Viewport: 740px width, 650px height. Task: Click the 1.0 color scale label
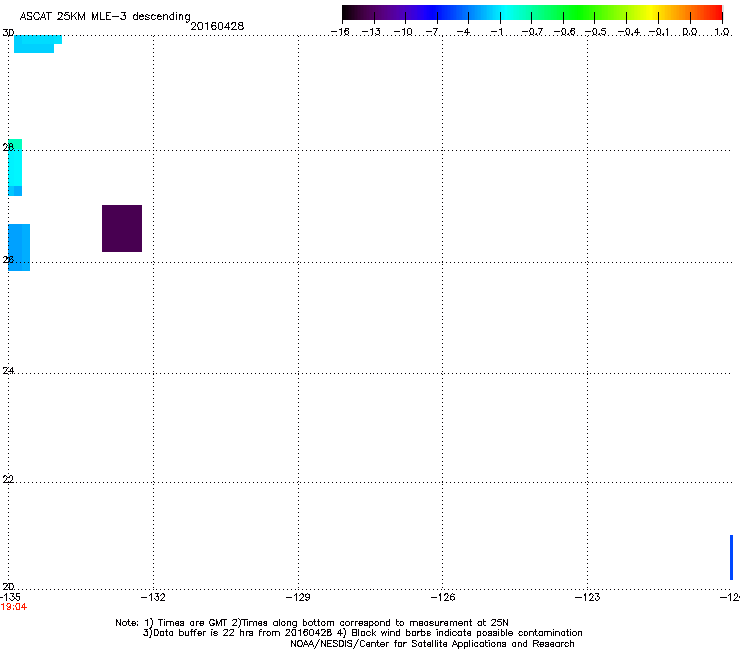(722, 32)
